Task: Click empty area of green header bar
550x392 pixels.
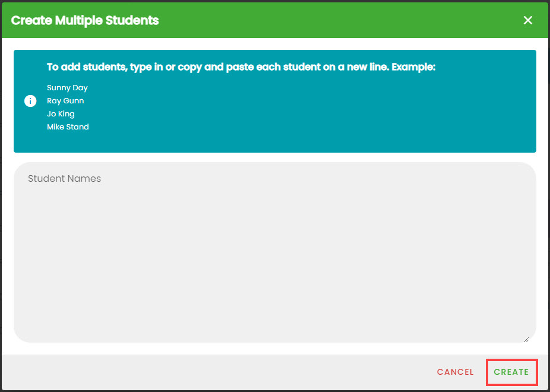Action: coord(333,20)
